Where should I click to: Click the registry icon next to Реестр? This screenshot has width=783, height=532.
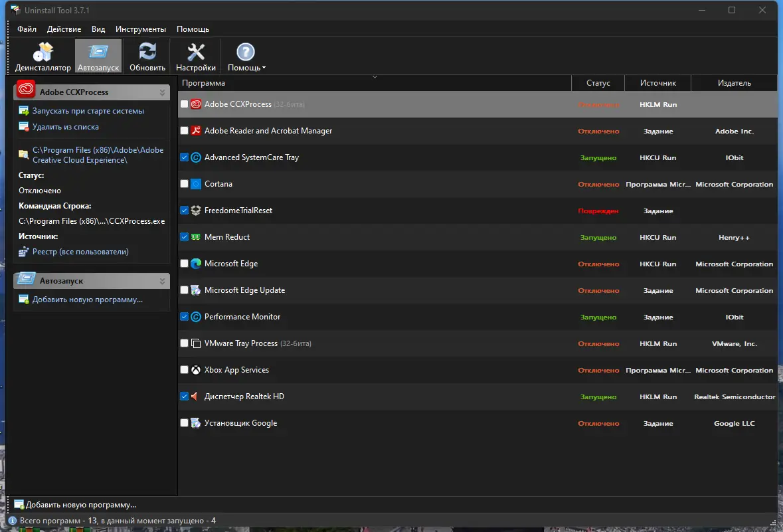(23, 252)
